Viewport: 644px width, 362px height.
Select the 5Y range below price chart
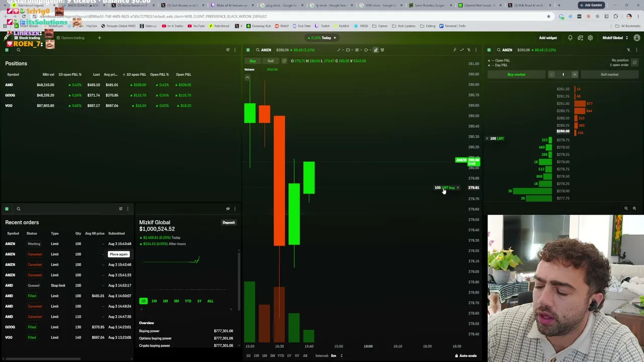tap(297, 355)
